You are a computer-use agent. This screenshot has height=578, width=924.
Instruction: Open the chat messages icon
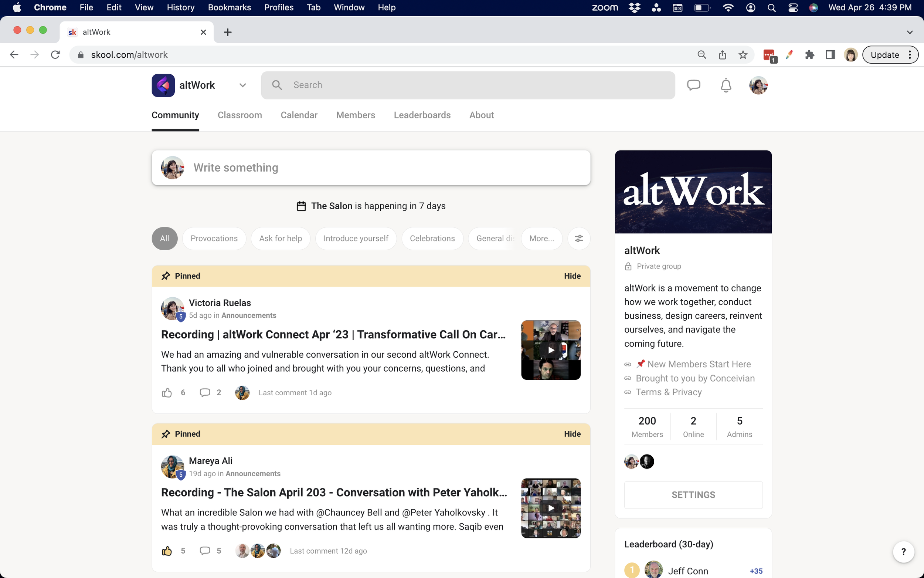(x=693, y=85)
